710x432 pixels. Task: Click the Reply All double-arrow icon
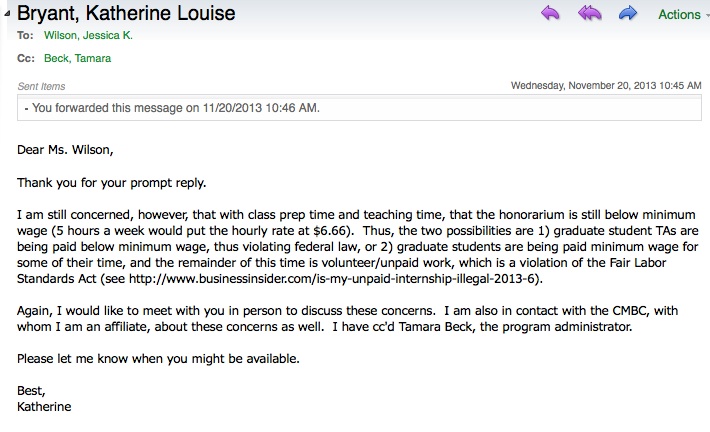[590, 13]
